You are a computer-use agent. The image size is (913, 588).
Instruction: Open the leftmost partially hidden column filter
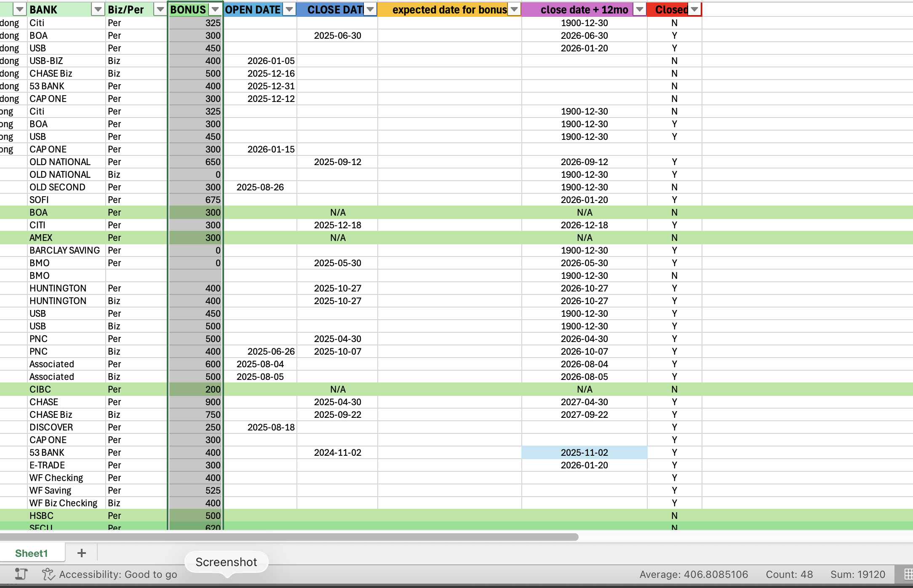tap(20, 9)
